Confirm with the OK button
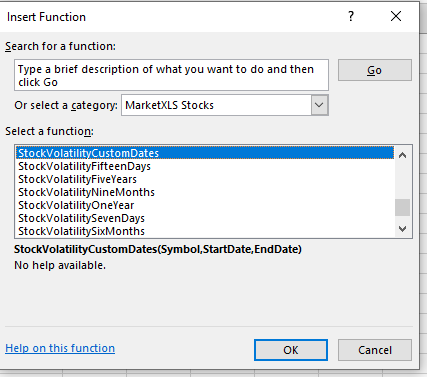 coord(291,350)
